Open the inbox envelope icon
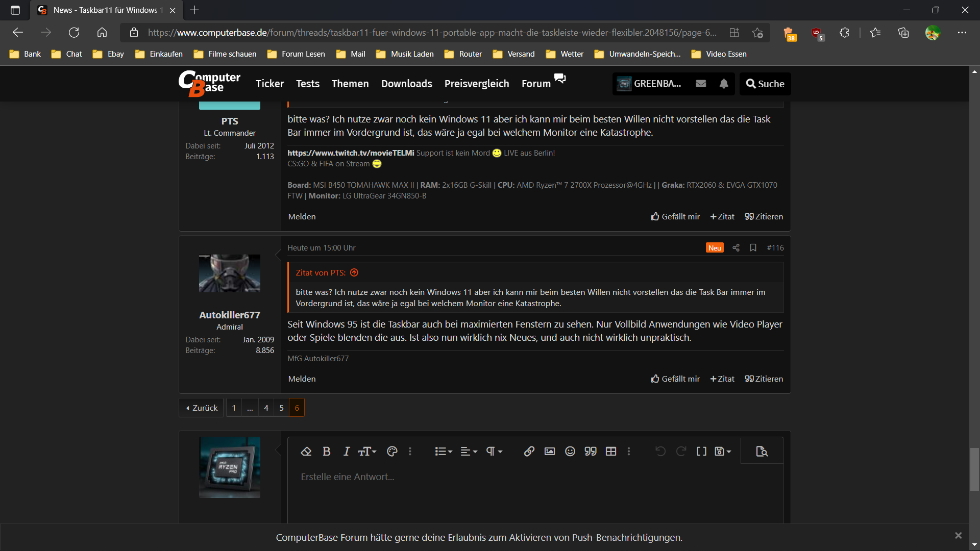This screenshot has width=980, height=551. [701, 84]
